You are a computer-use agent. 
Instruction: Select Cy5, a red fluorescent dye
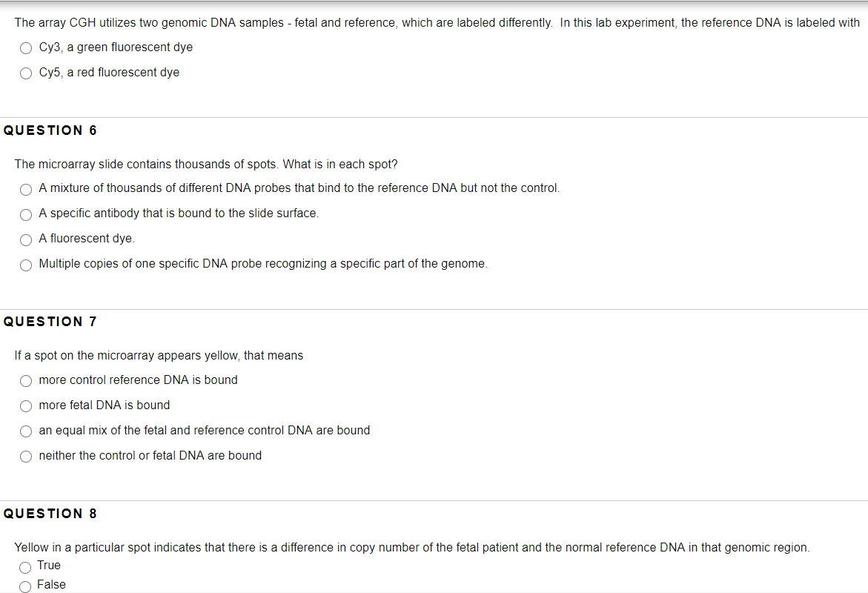pyautogui.click(x=26, y=73)
